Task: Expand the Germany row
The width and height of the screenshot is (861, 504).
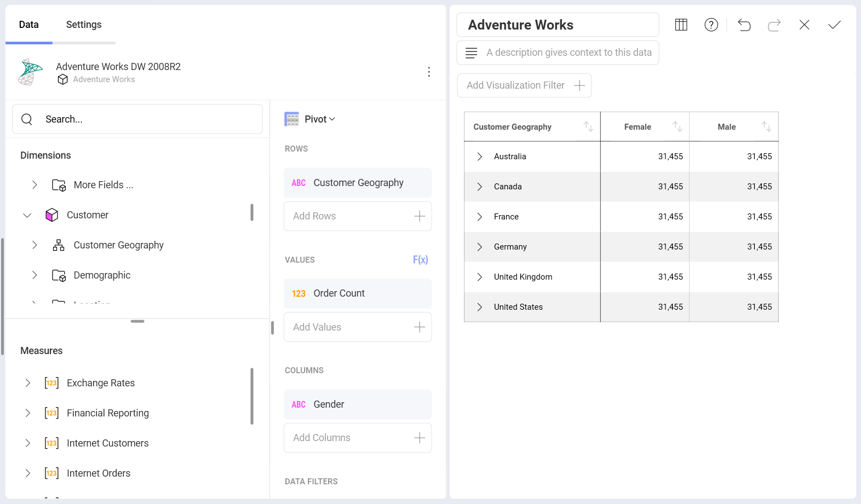Action: coord(480,247)
